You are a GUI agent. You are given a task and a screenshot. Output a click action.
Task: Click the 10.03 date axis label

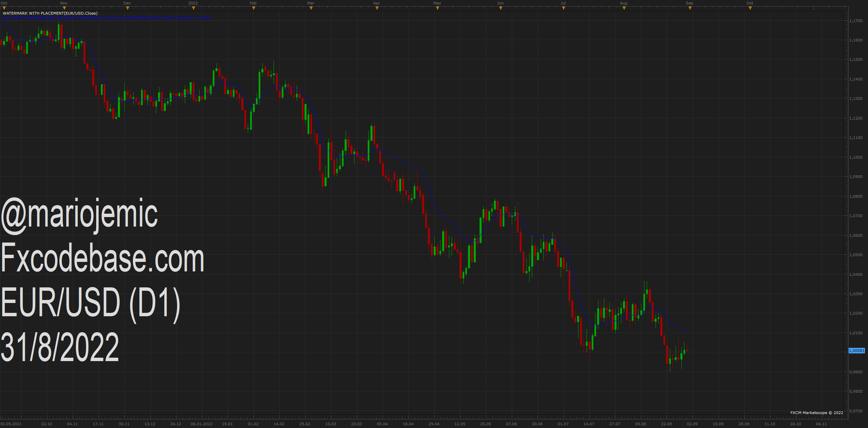pos(331,424)
